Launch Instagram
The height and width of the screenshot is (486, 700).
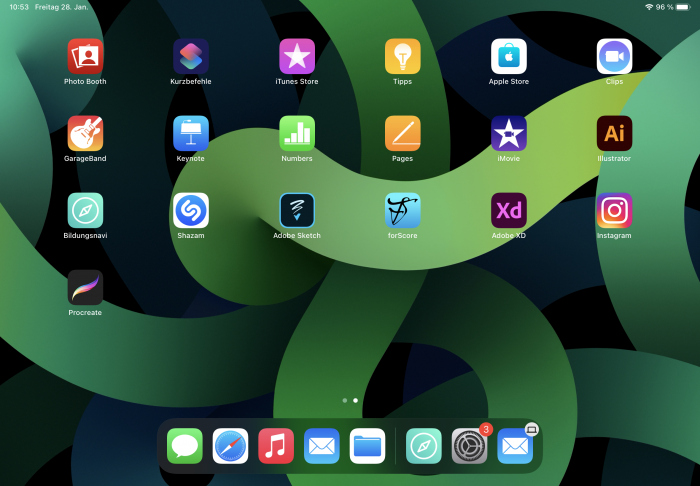[x=614, y=211]
